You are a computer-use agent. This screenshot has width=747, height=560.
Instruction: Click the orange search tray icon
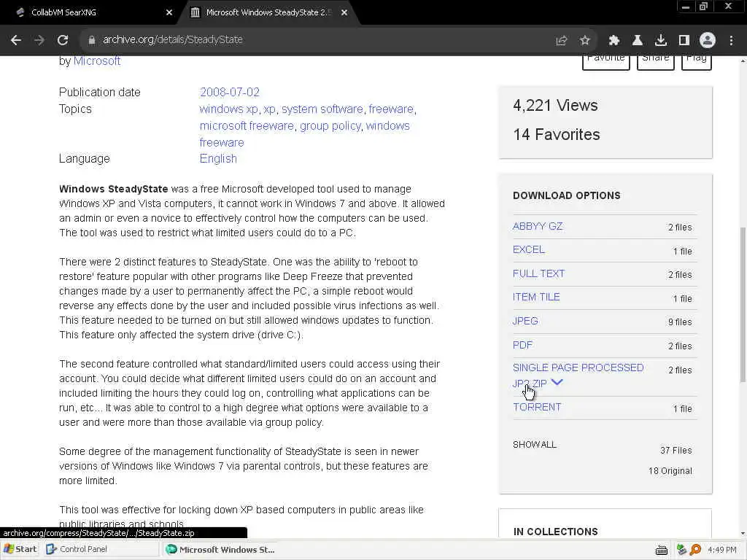click(695, 550)
